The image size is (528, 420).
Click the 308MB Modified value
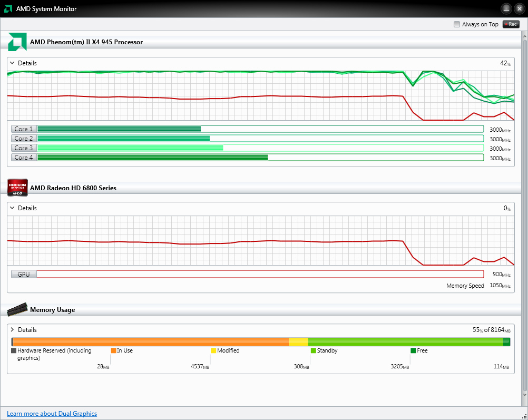[x=301, y=366]
